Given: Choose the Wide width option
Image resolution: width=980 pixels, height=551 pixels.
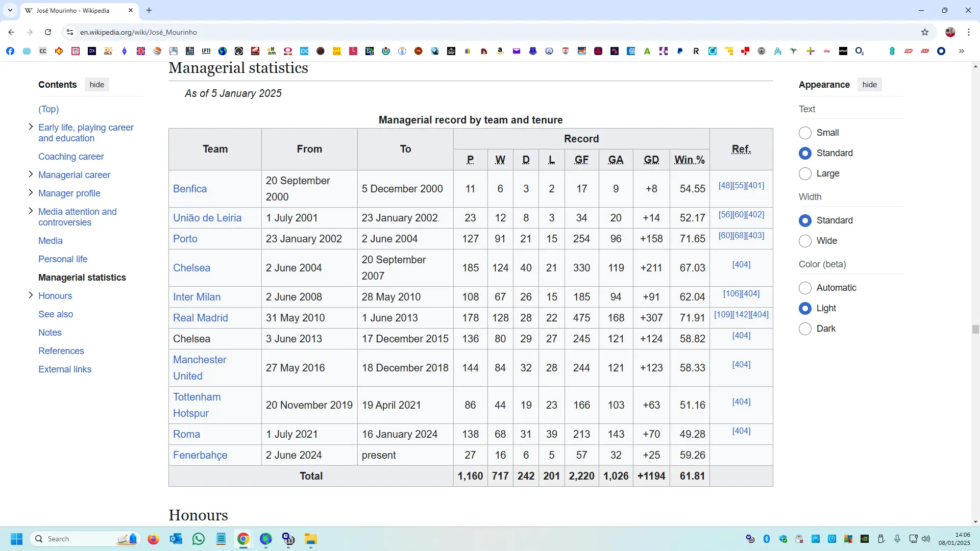Looking at the screenshot, I should tap(805, 241).
